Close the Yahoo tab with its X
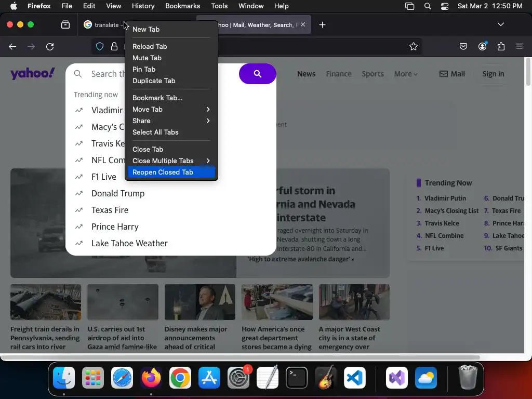 point(303,24)
